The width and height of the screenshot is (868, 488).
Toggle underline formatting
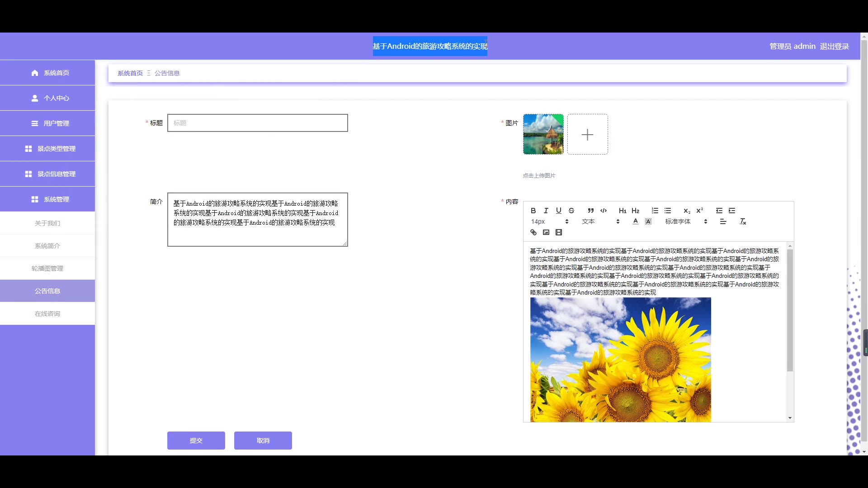point(558,211)
